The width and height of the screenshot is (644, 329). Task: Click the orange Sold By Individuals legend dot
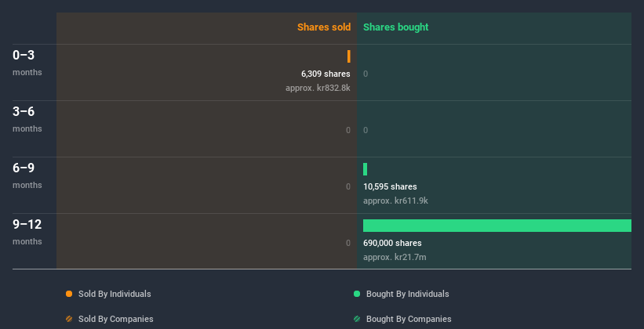pos(69,294)
